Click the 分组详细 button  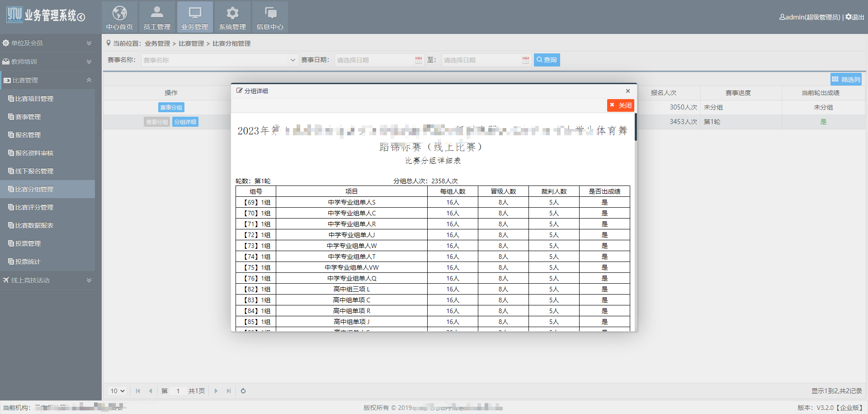tap(185, 122)
